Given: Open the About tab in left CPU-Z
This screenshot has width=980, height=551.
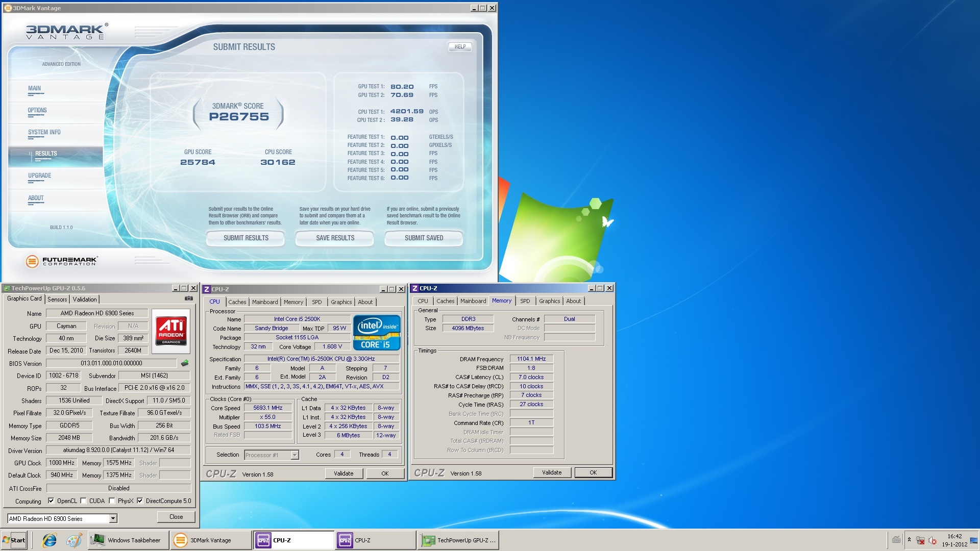Looking at the screenshot, I should pyautogui.click(x=365, y=302).
